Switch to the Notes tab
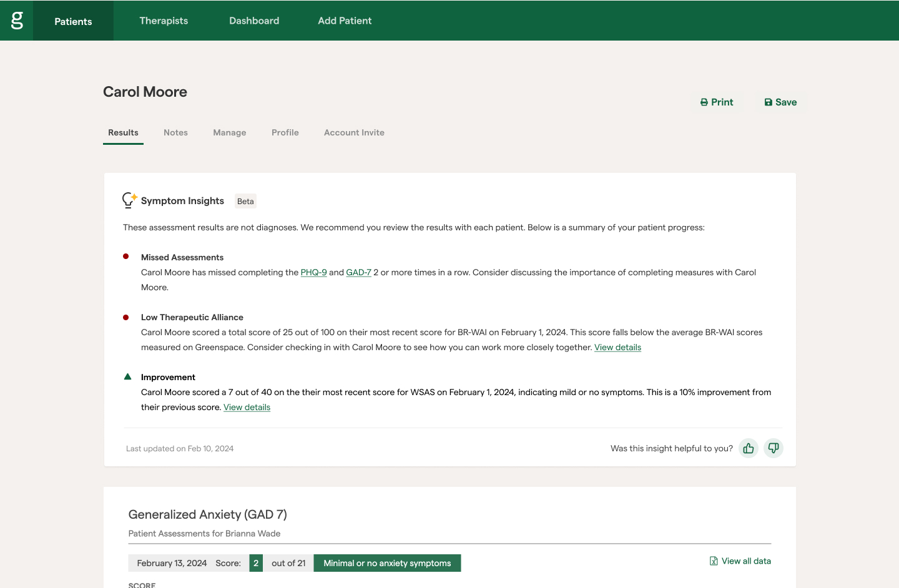 tap(175, 132)
